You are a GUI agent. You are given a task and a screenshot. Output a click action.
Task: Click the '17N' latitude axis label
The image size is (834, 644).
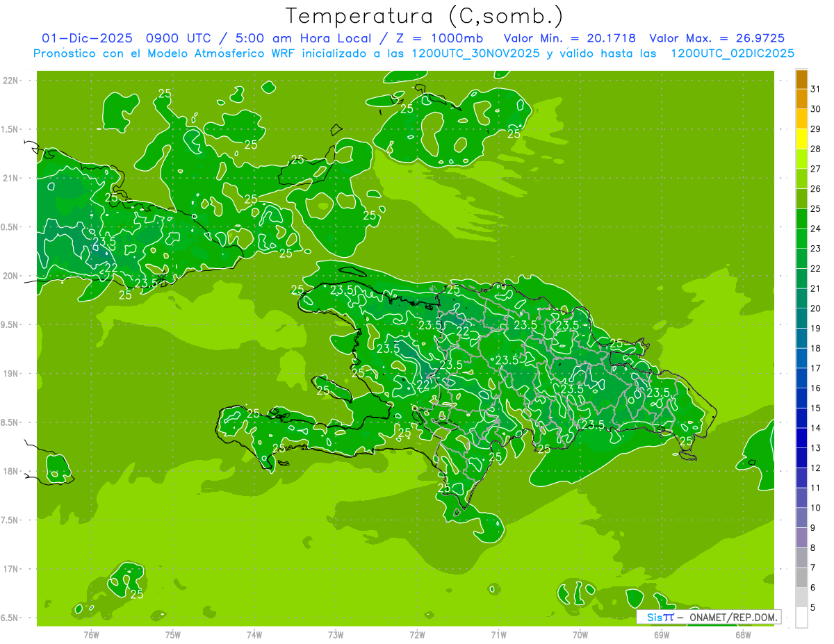click(x=11, y=569)
